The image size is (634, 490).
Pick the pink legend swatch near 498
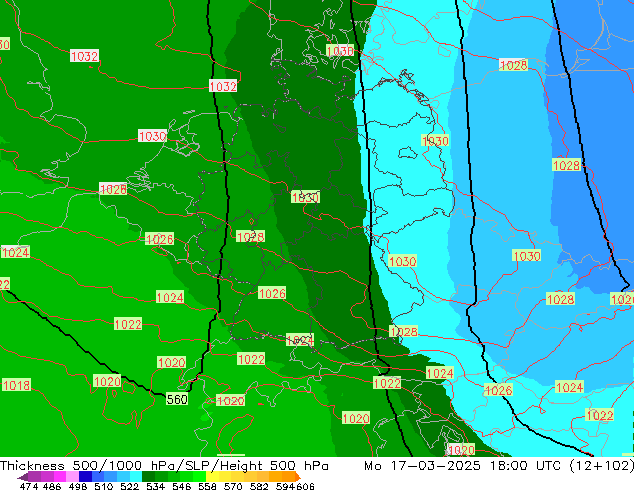click(72, 476)
